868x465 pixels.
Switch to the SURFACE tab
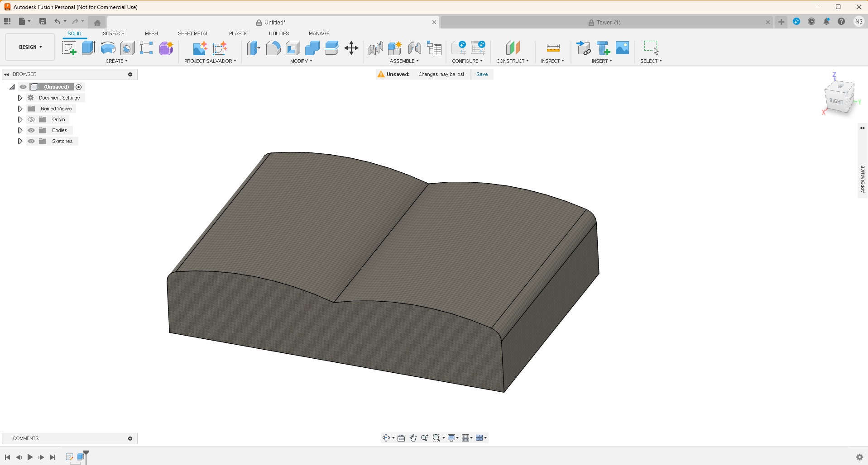click(x=113, y=33)
